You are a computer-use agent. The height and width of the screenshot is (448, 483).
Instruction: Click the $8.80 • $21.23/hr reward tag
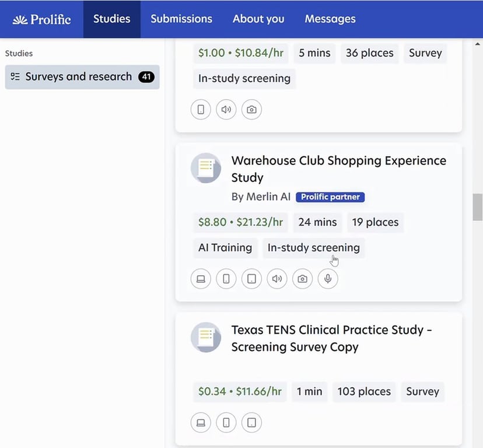[x=240, y=222]
